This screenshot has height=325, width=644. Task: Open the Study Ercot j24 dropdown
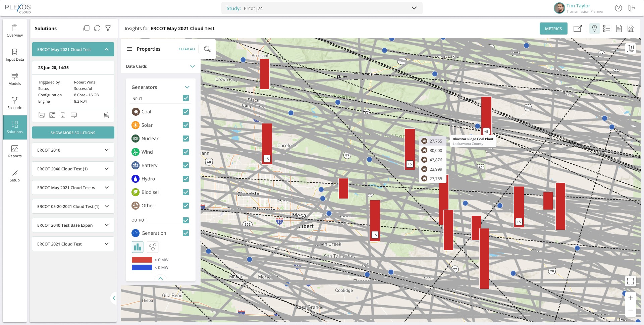[322, 8]
